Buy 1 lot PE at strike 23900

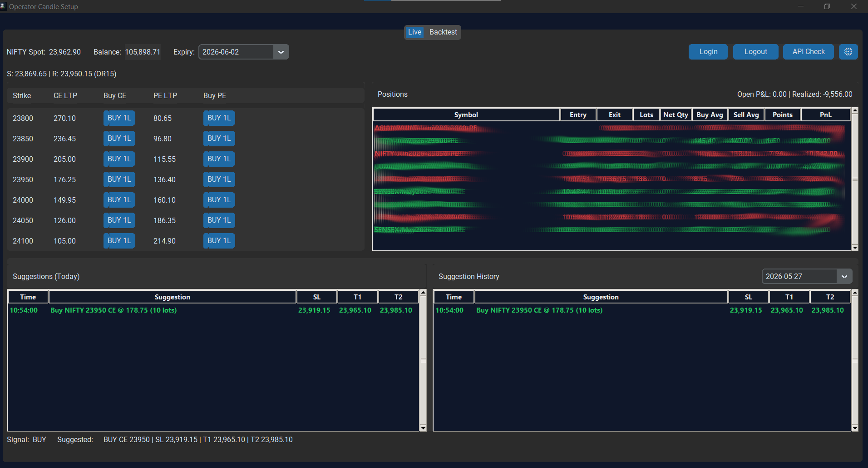(219, 159)
